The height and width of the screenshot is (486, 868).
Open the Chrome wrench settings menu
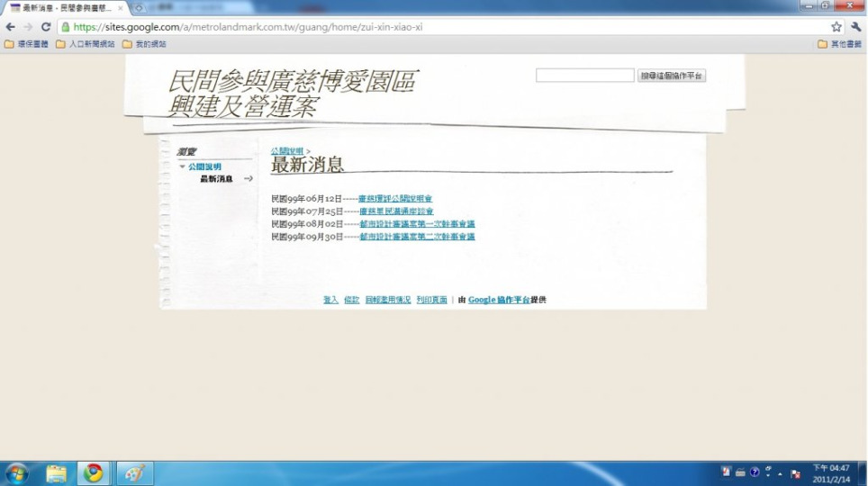[x=855, y=27]
